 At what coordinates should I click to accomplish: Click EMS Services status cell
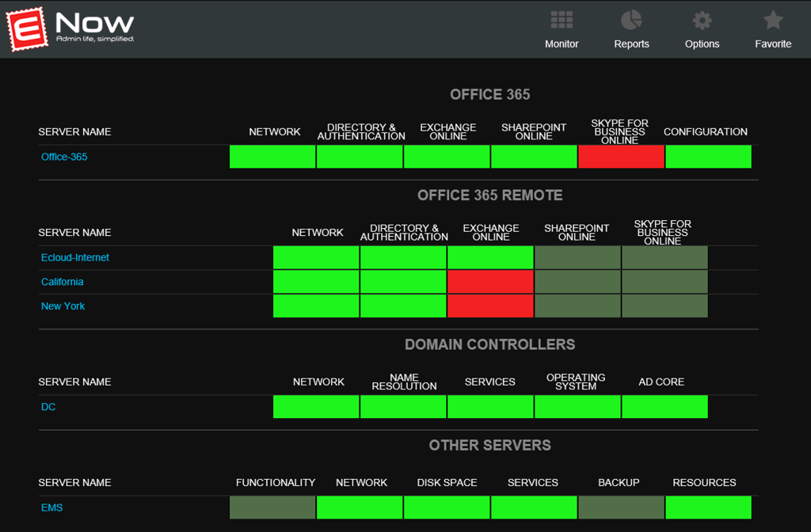click(x=534, y=507)
